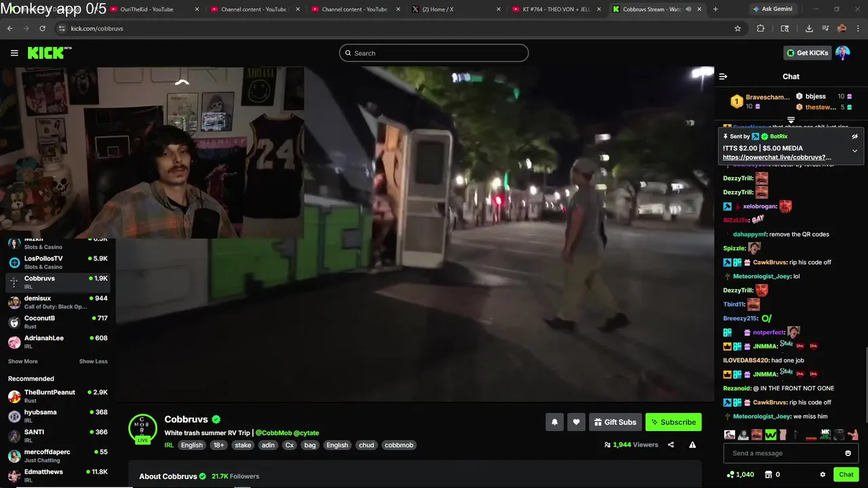Open demisux channel in sidebar
Screen dimensions: 868x488
[x=58, y=302]
